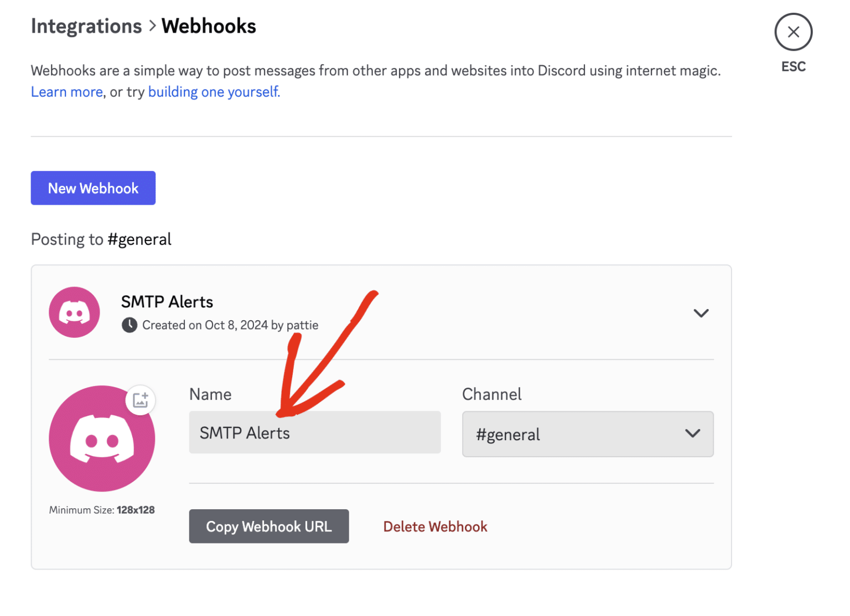
Task: Delete the SMTP Alerts webhook
Action: [x=435, y=526]
